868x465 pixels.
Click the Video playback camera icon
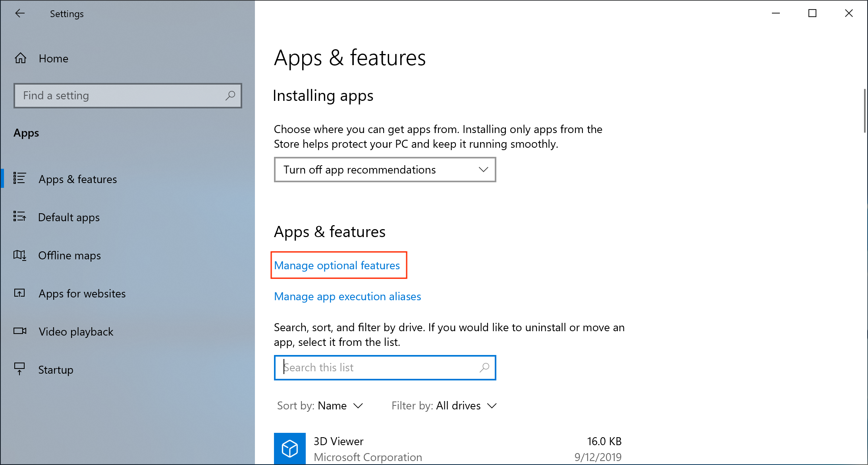[19, 331]
